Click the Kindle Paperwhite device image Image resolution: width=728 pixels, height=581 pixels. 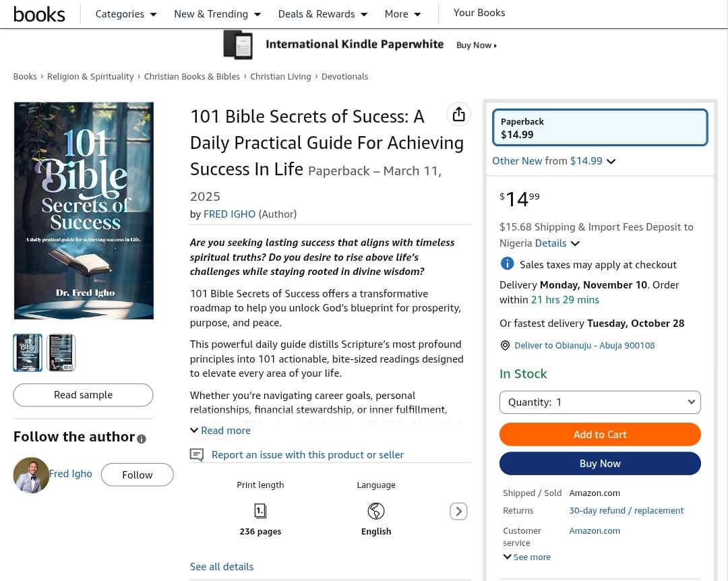pyautogui.click(x=238, y=45)
